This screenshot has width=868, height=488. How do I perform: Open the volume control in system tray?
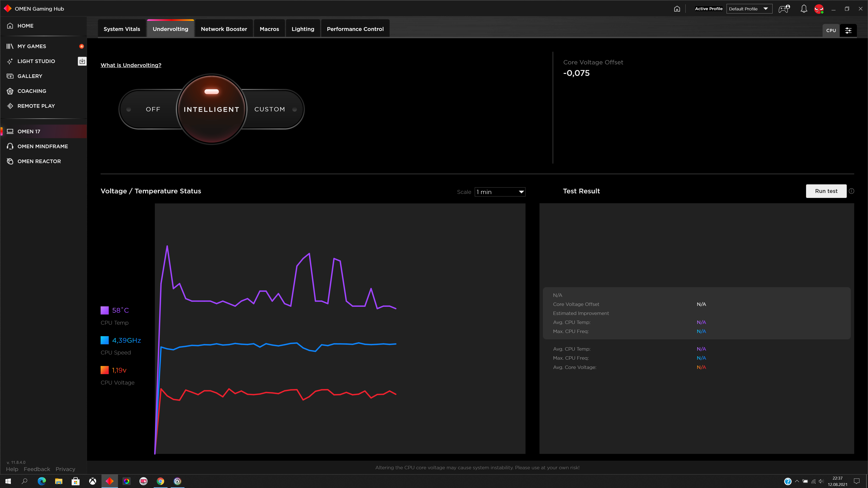(x=821, y=481)
